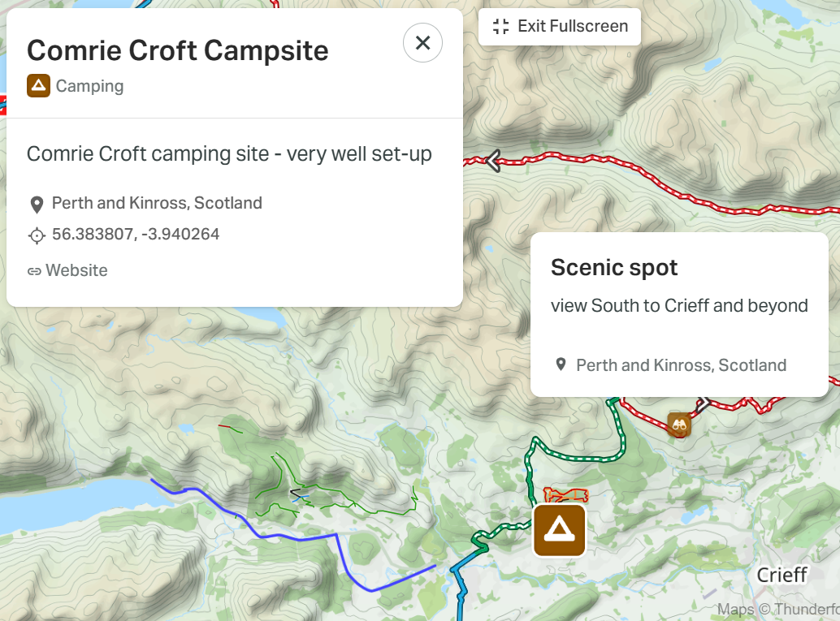Click the orange trail cluster above camping marker
The image size is (840, 621).
(x=565, y=494)
